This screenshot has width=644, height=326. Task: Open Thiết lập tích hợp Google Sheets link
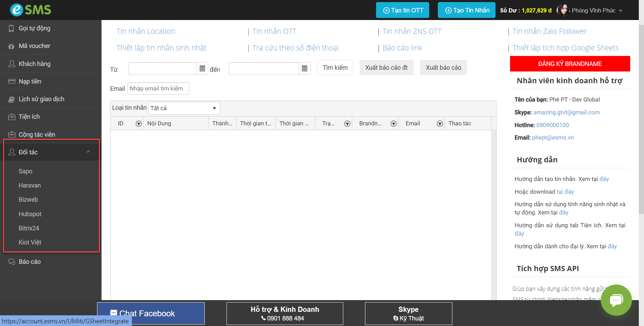[565, 48]
